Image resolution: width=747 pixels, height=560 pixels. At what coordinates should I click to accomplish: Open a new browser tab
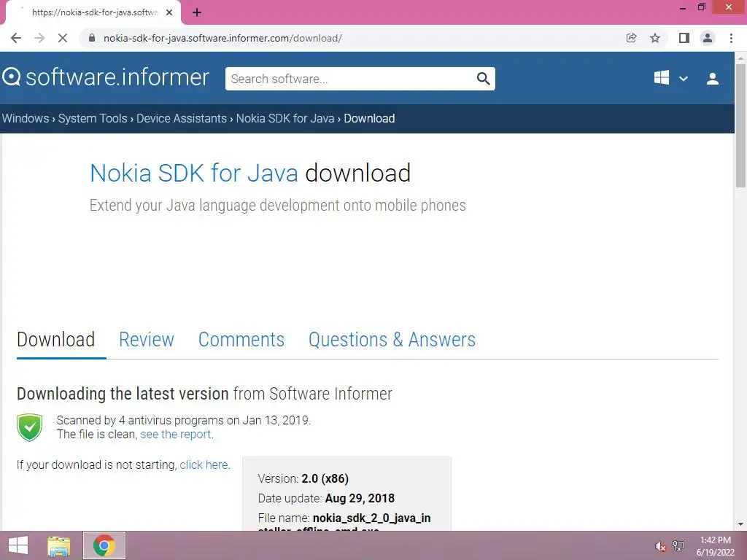pos(197,12)
